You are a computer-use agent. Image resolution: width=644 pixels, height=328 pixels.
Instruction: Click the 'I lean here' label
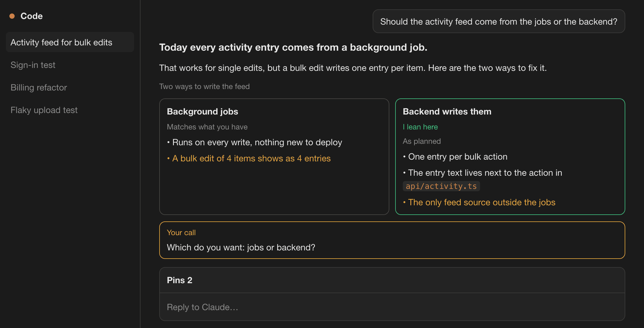point(420,127)
